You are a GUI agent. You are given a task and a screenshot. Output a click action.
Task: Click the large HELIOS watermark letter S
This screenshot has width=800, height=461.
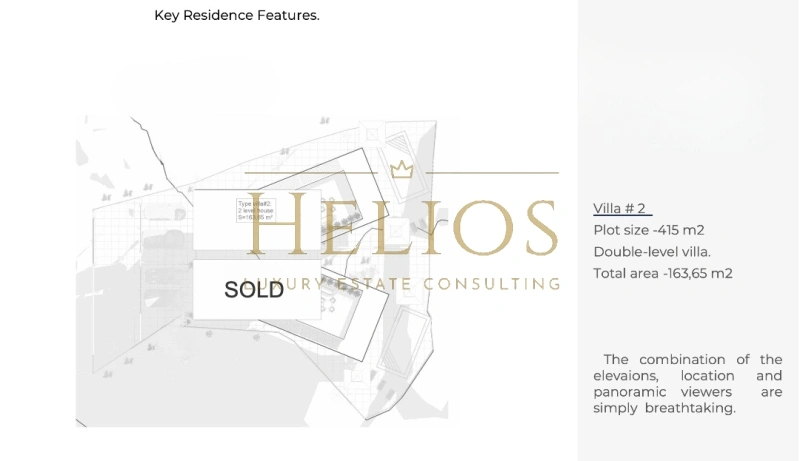(x=541, y=228)
